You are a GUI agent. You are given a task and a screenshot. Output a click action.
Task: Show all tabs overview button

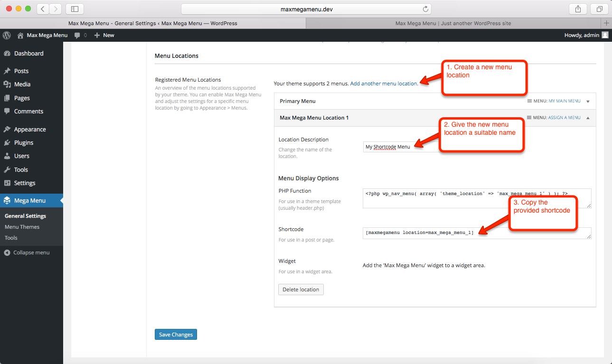click(600, 9)
